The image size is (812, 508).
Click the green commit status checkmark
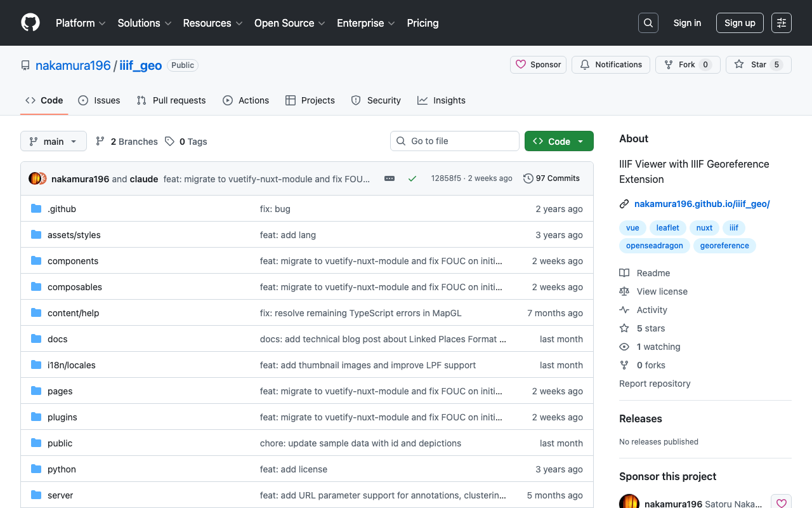(412, 178)
